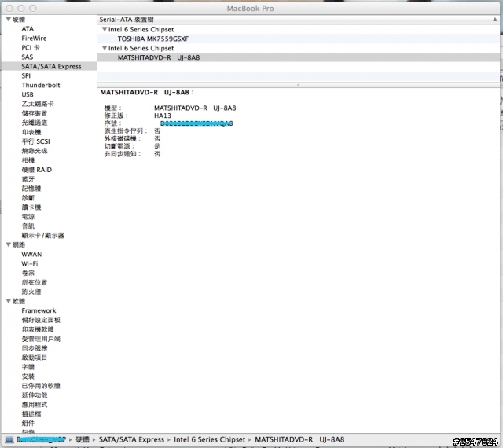Collapse the 軟體 section triangle
Image resolution: width=503 pixels, height=448 pixels.
(9, 301)
